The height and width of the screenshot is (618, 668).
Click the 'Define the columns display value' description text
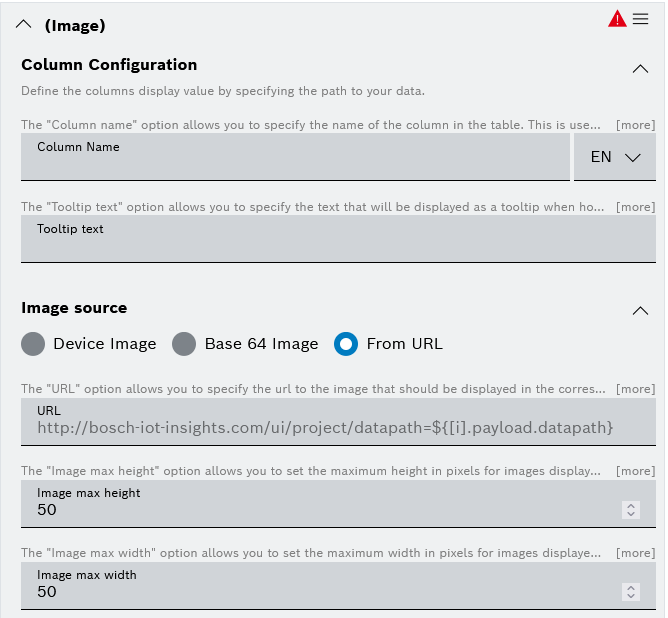click(223, 91)
